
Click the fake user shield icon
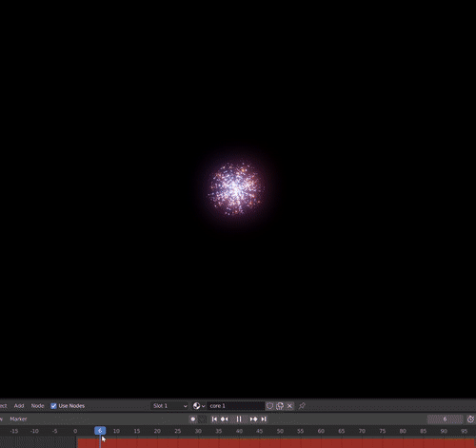coord(269,406)
